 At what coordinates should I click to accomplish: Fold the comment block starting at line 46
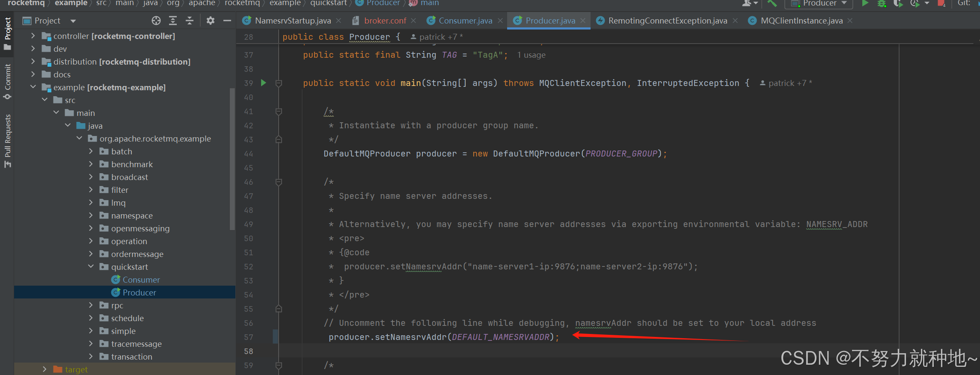pos(279,182)
